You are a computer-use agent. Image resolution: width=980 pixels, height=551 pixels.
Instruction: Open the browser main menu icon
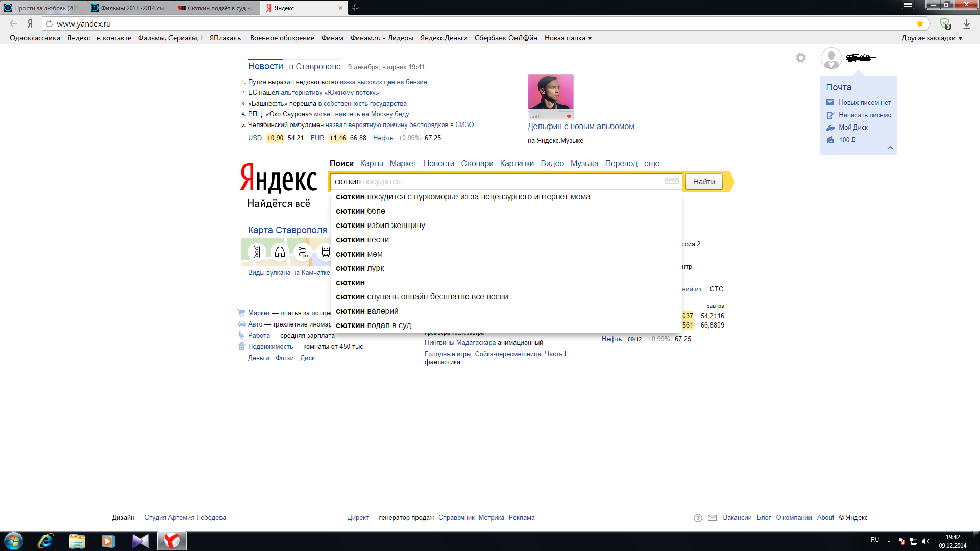point(908,5)
